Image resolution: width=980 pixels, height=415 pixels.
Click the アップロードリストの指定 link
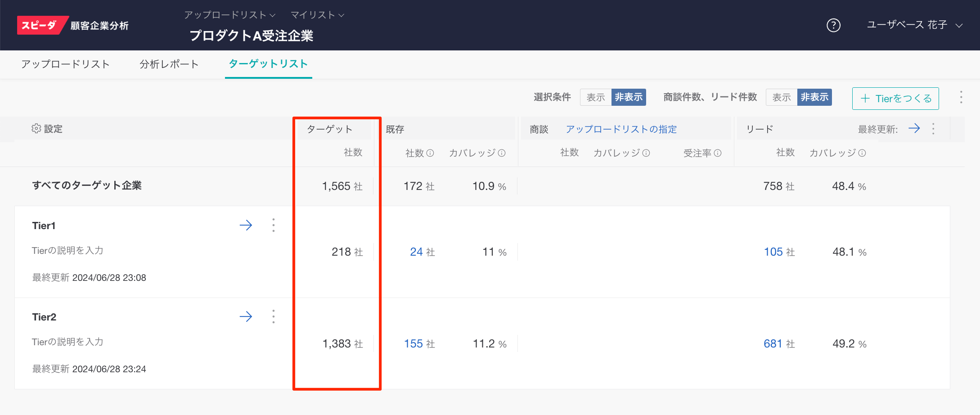point(621,129)
